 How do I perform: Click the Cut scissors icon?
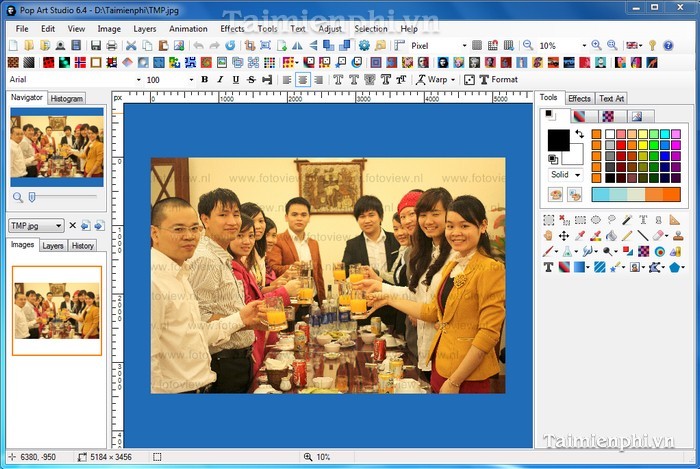[x=131, y=46]
